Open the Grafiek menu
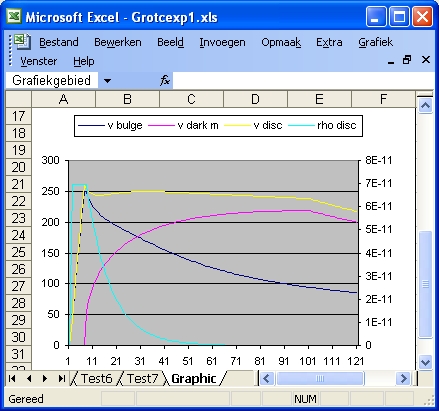This screenshot has height=411, width=439. point(375,42)
